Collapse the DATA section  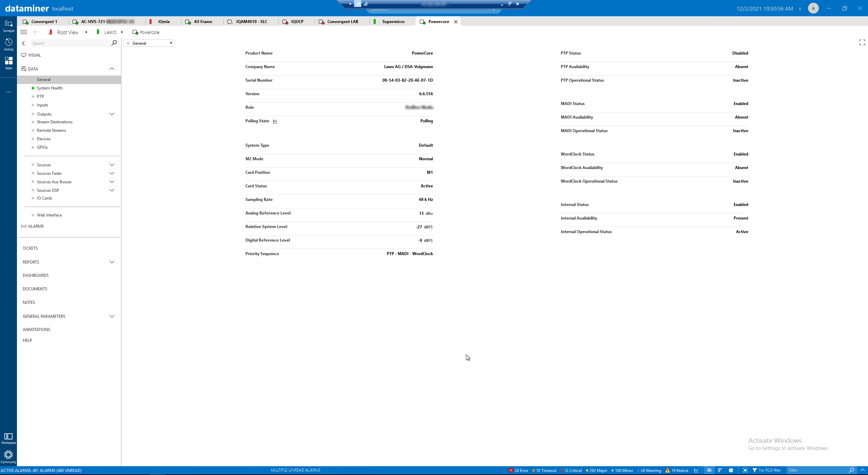[x=112, y=69]
